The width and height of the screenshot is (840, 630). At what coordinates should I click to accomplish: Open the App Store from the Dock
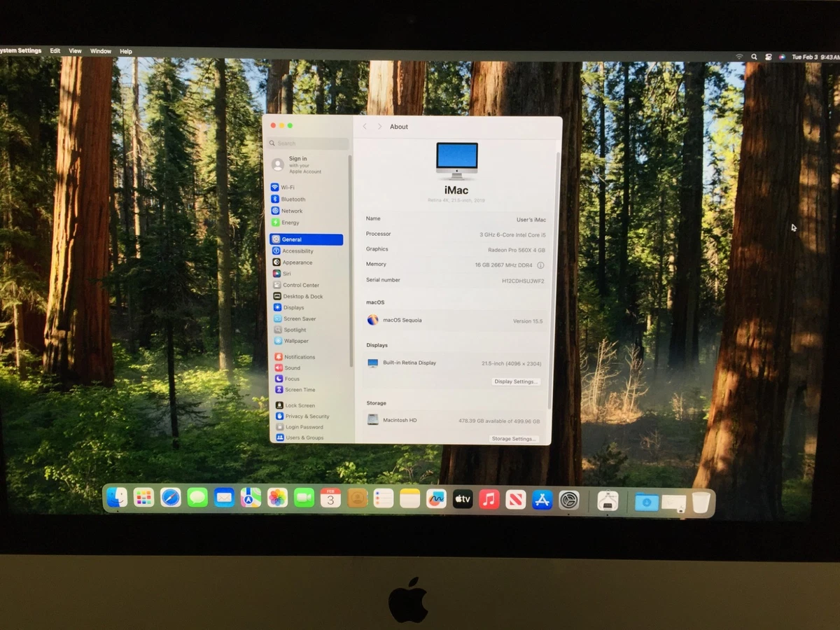542,499
